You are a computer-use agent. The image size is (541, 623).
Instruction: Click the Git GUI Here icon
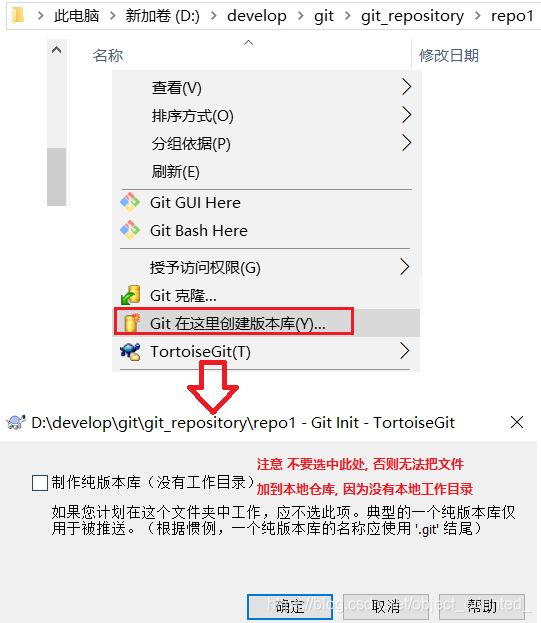pyautogui.click(x=130, y=202)
